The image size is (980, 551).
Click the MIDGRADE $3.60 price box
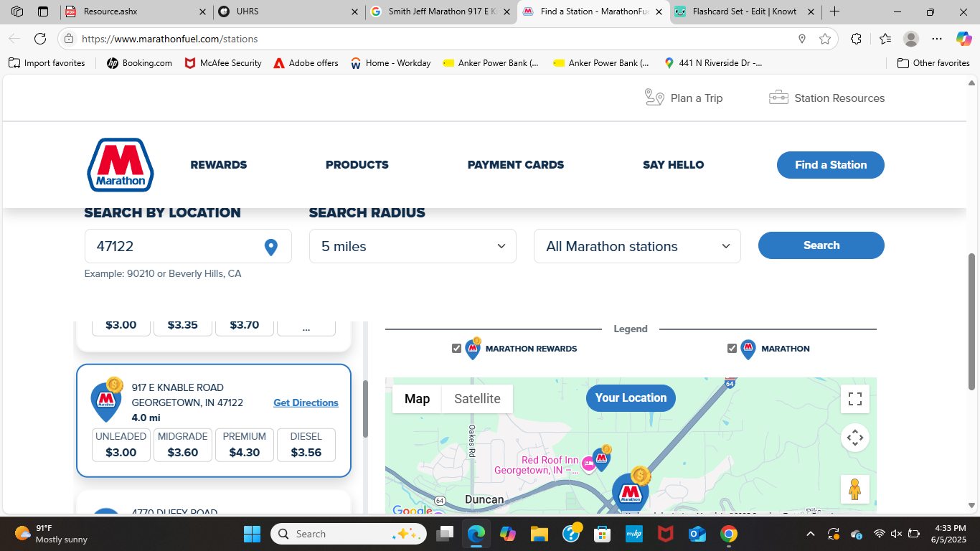pyautogui.click(x=183, y=445)
